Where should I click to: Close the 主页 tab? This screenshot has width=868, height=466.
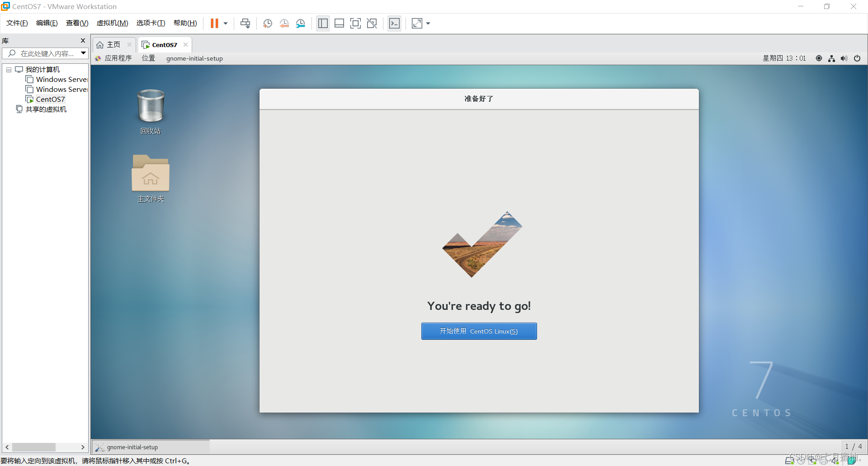click(129, 45)
